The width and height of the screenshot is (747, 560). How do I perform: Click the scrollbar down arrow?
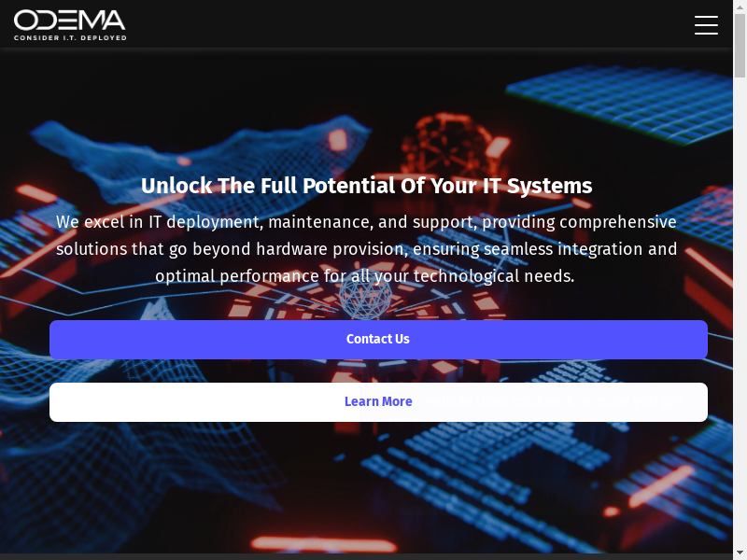740,553
